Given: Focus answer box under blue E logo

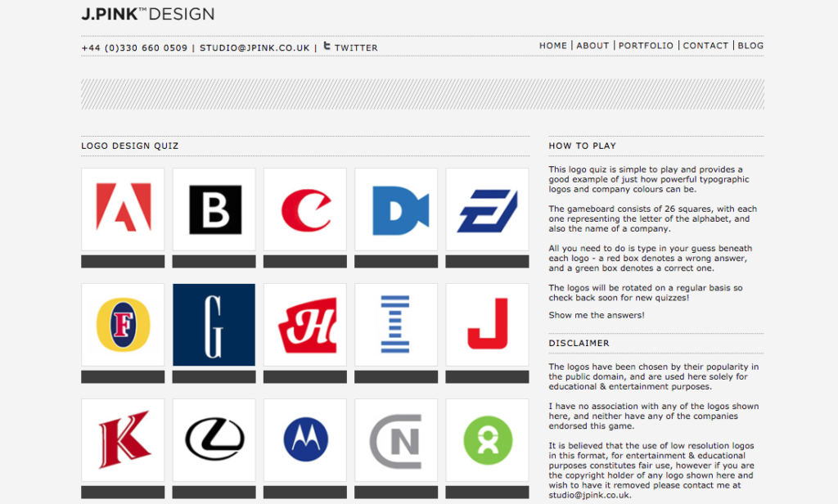Looking at the screenshot, I should point(488,261).
